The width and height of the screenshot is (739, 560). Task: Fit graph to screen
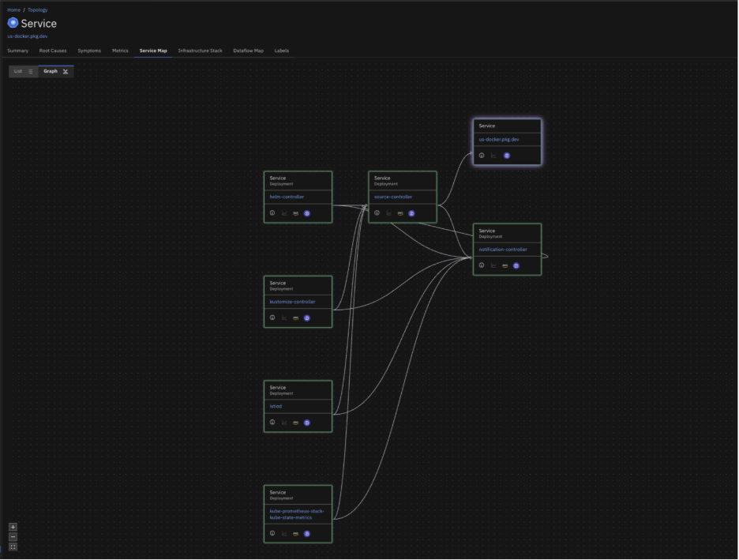pyautogui.click(x=13, y=547)
